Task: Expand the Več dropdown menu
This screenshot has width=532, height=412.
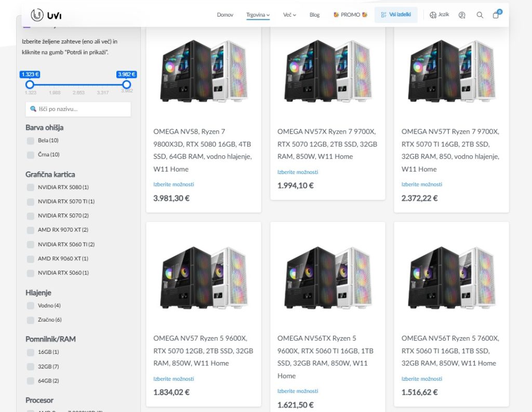Action: click(289, 15)
